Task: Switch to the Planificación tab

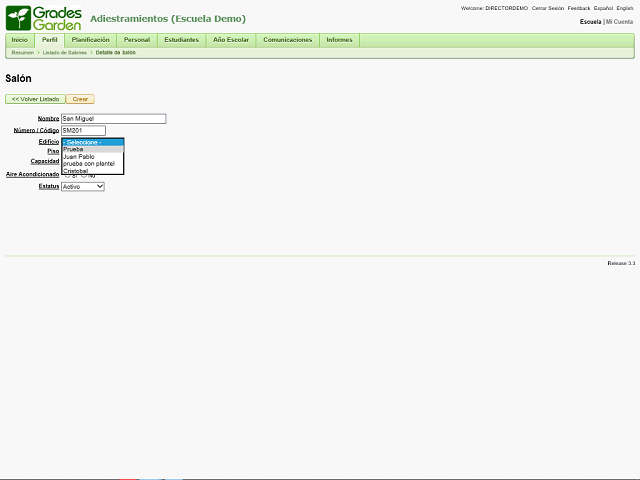Action: (x=91, y=40)
